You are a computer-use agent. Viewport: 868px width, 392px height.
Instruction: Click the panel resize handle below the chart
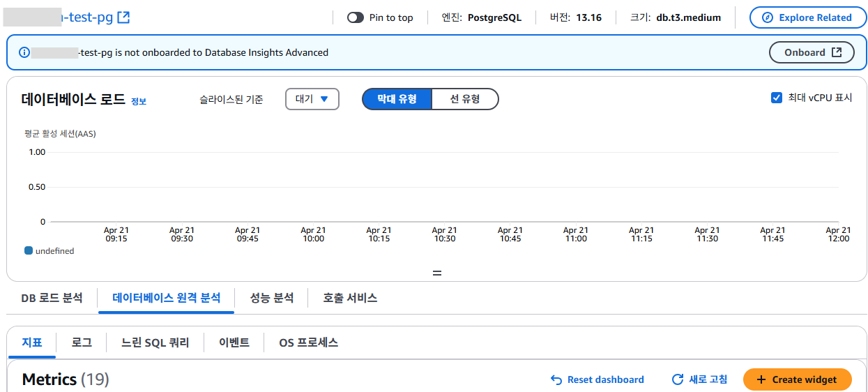[437, 273]
